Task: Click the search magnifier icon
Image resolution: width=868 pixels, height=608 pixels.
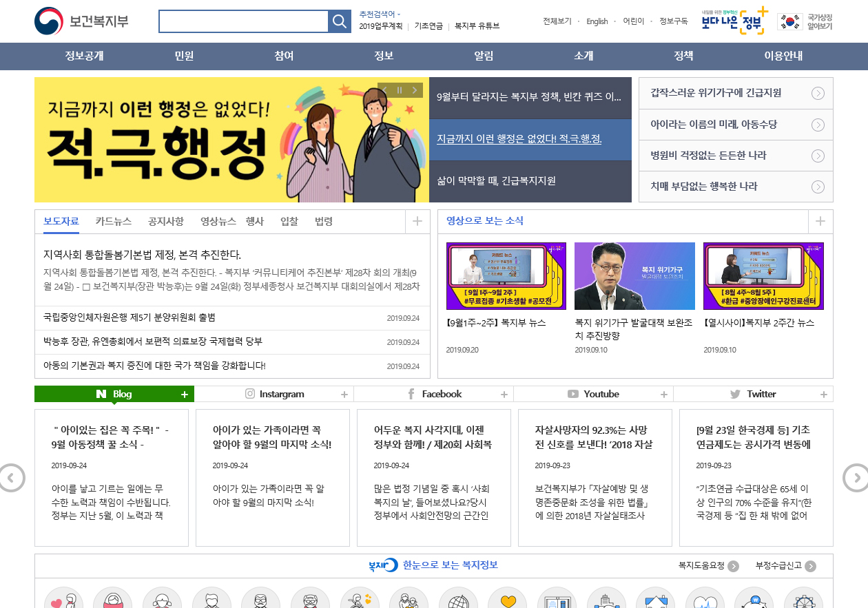Action: pyautogui.click(x=340, y=21)
